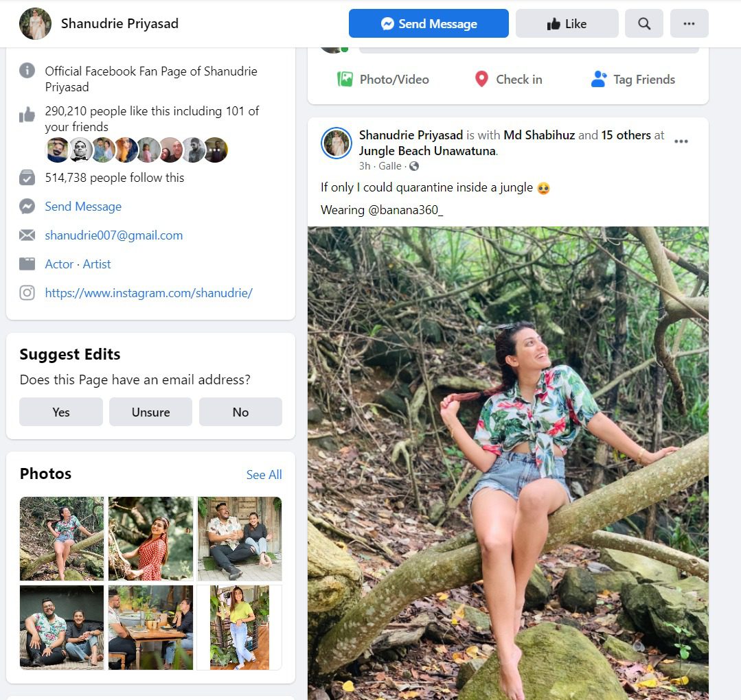Open the post's three-dot options menu
Screen dimensions: 741x700
(681, 141)
